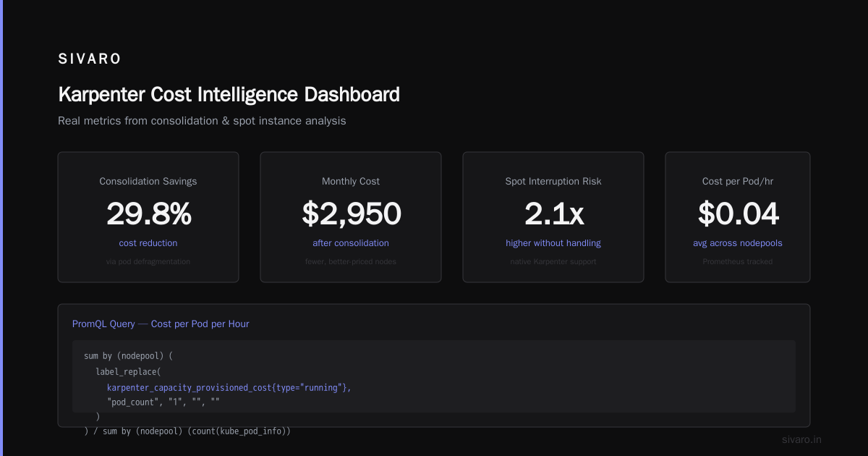Image resolution: width=868 pixels, height=456 pixels.
Task: Open the Monthly Cost card label
Action: (x=351, y=182)
